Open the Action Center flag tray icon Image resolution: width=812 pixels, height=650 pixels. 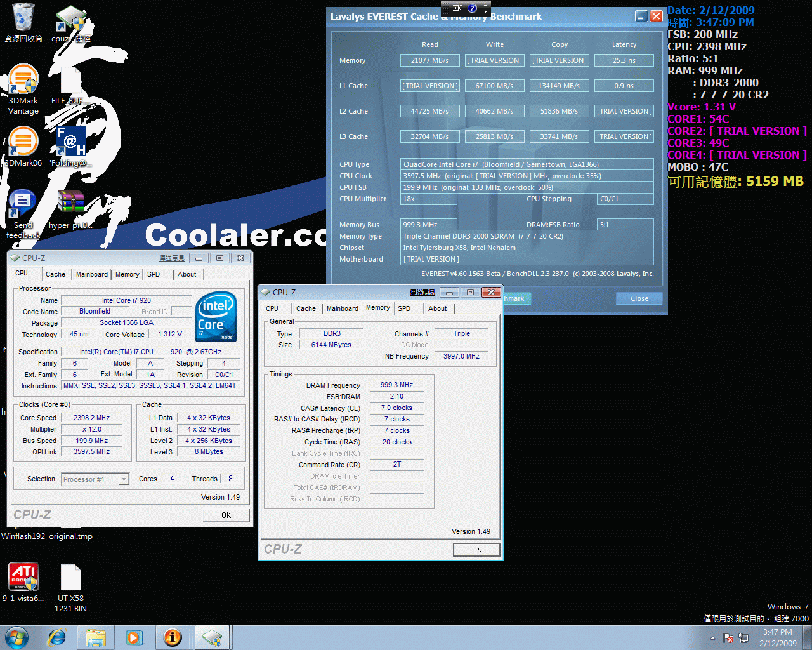pyautogui.click(x=728, y=638)
